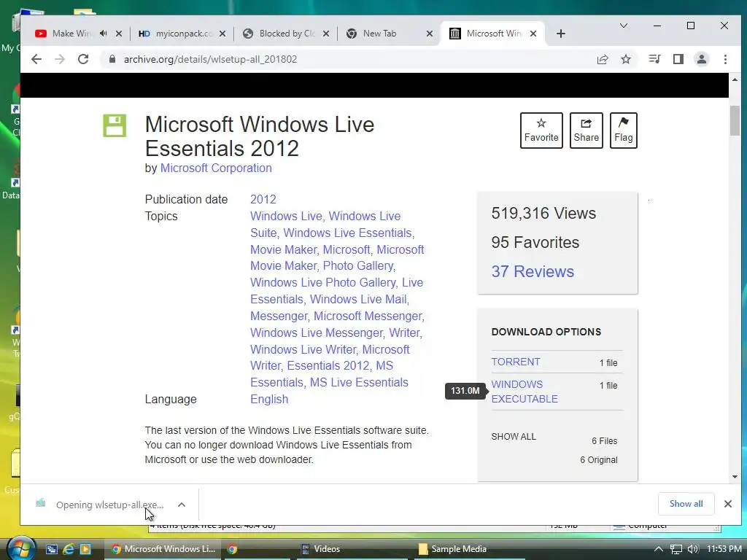Switch to the New Tab tab
747x560 pixels.
point(379,34)
